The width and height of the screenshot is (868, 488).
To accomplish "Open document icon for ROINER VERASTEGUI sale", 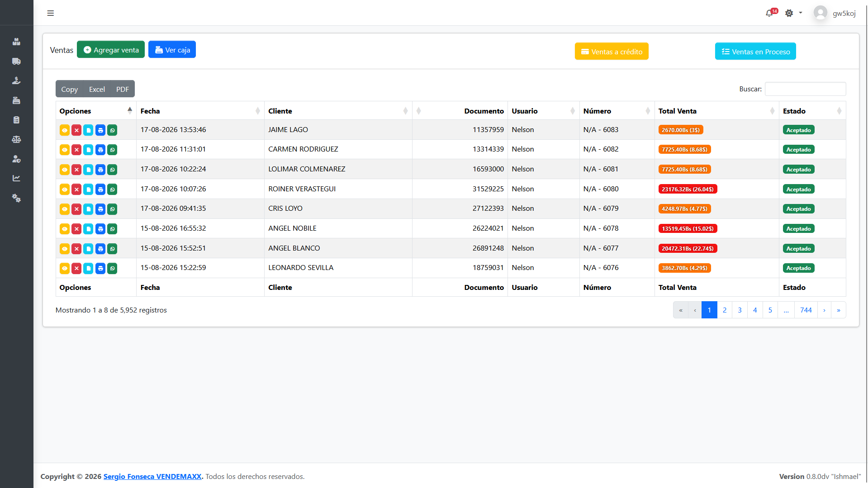I will click(88, 190).
